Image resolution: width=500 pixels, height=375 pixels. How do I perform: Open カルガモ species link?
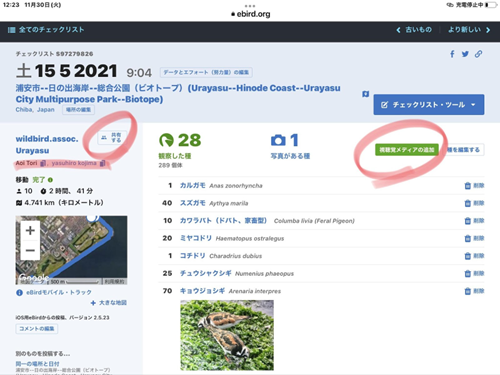coord(193,185)
